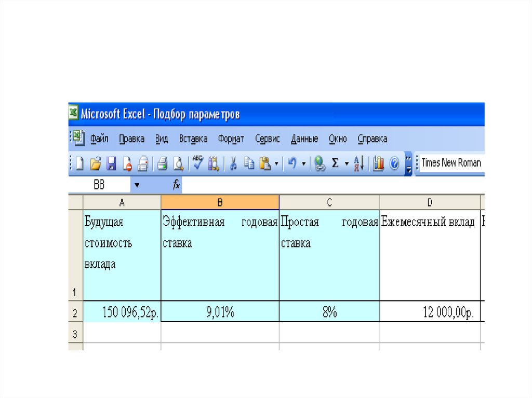Select cell 'Будущая стоимость вклада'

pyautogui.click(x=122, y=255)
